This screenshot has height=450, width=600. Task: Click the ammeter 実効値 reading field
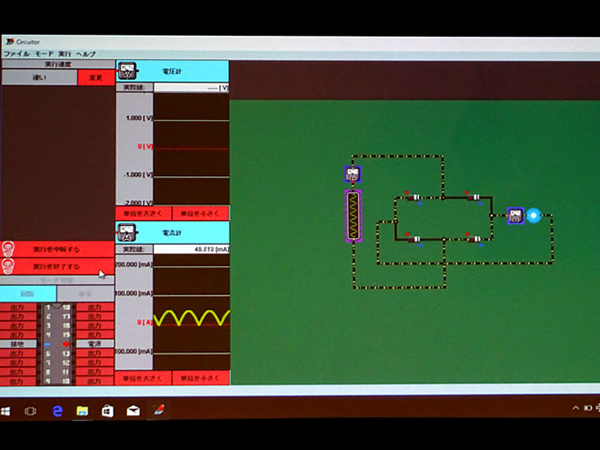coord(190,248)
